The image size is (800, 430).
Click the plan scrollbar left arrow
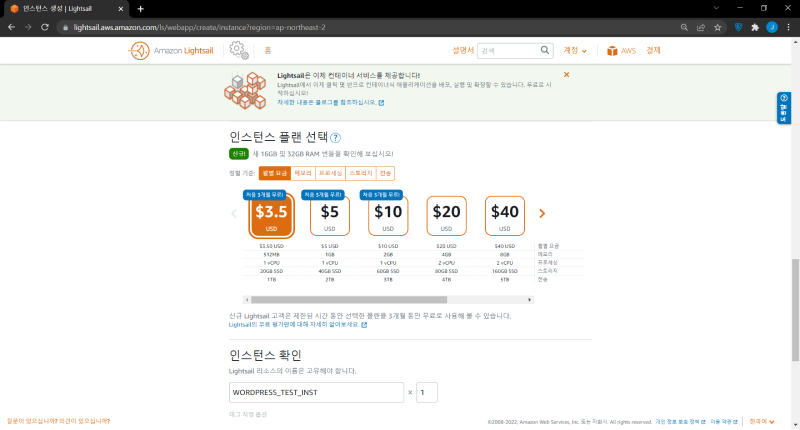[247, 300]
